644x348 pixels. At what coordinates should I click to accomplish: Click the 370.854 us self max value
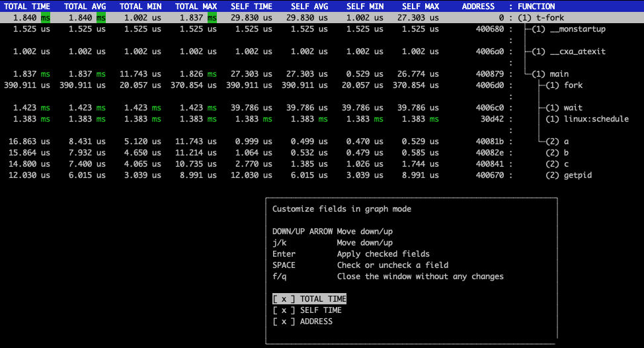pos(416,85)
